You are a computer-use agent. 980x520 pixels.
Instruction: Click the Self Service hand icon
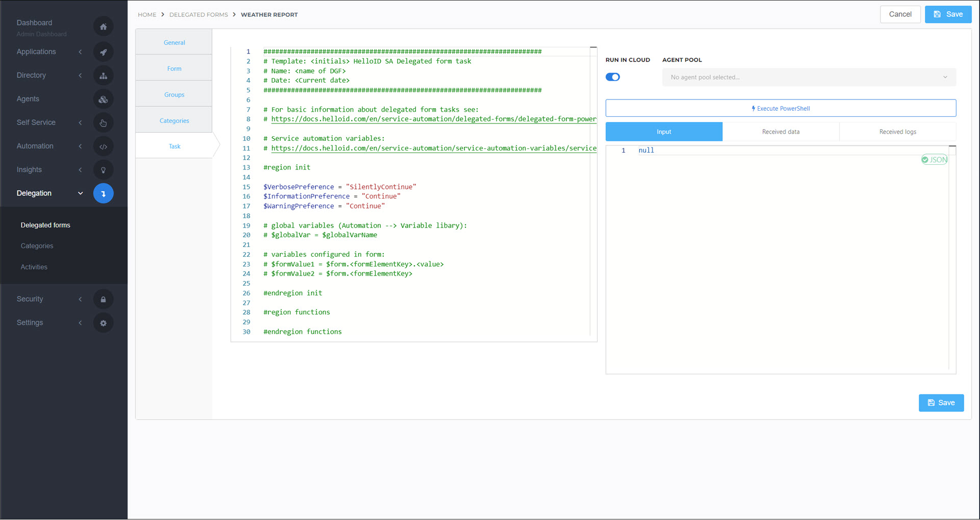click(103, 123)
